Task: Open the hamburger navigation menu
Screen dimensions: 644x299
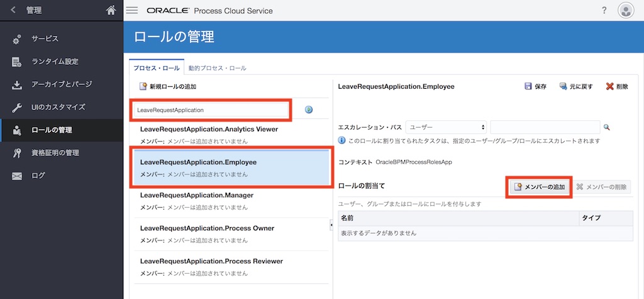Action: pyautogui.click(x=132, y=10)
